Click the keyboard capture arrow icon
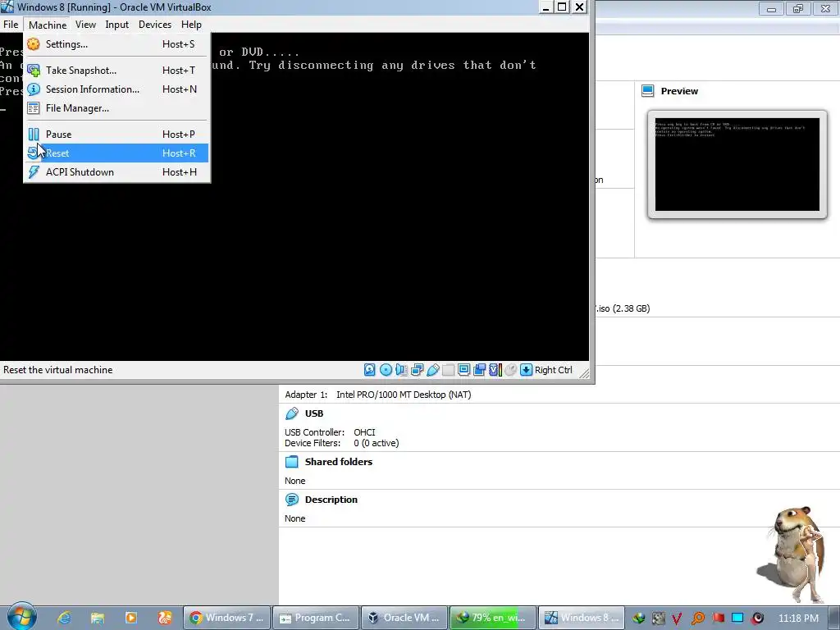Screen dimensions: 840x630 pos(527,370)
